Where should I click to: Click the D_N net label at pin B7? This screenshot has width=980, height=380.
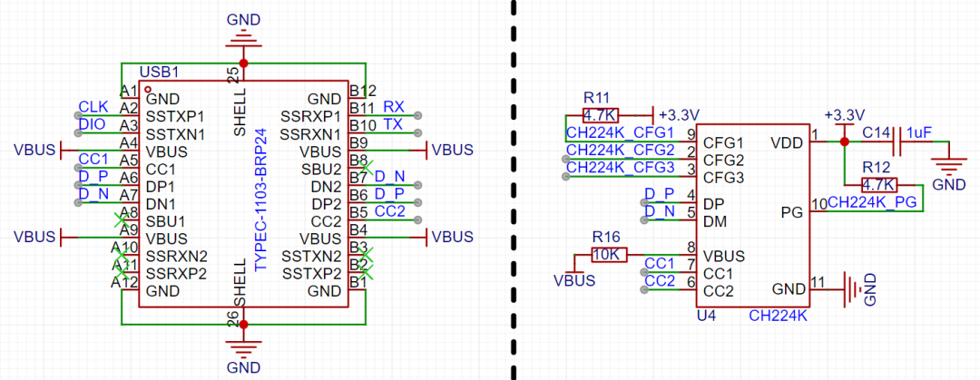click(x=390, y=176)
